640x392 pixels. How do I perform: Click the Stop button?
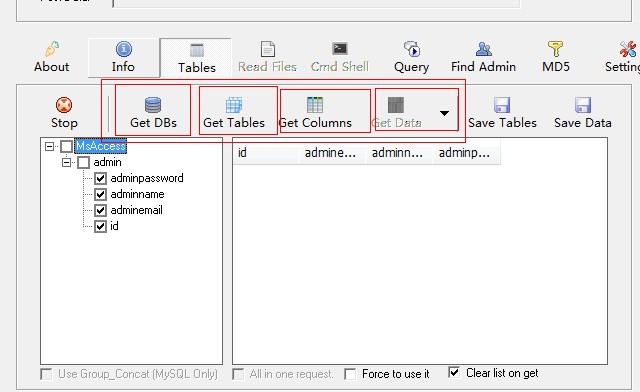64,113
